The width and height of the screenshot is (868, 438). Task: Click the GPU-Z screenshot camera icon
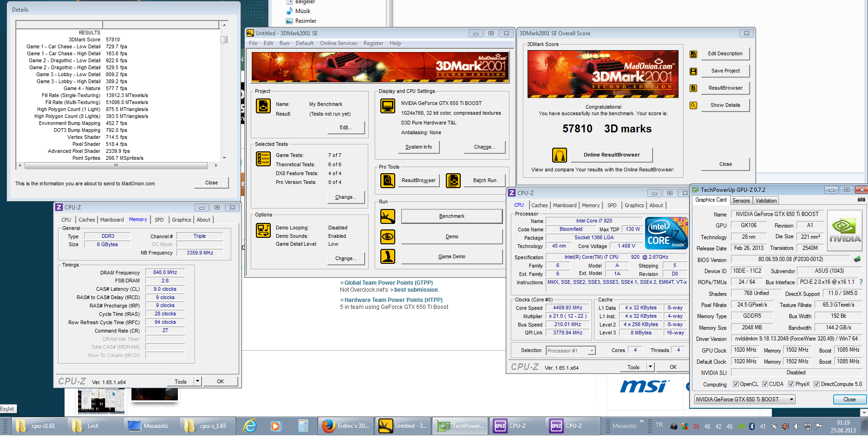(861, 200)
